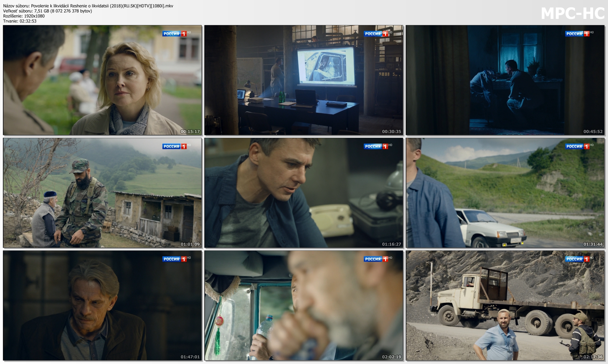608x364 pixels.
Task: Select the thumbnail timestamped 01:01:09
Action: (102, 193)
